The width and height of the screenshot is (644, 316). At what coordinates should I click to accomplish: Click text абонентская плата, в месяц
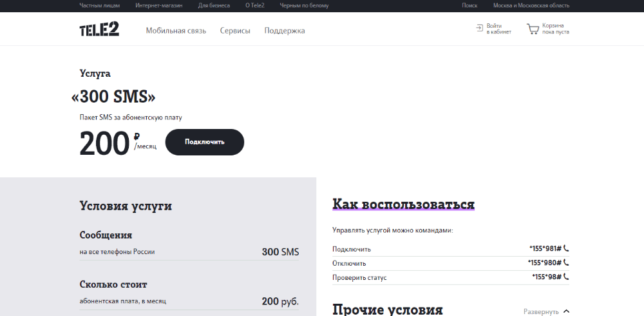[123, 301]
